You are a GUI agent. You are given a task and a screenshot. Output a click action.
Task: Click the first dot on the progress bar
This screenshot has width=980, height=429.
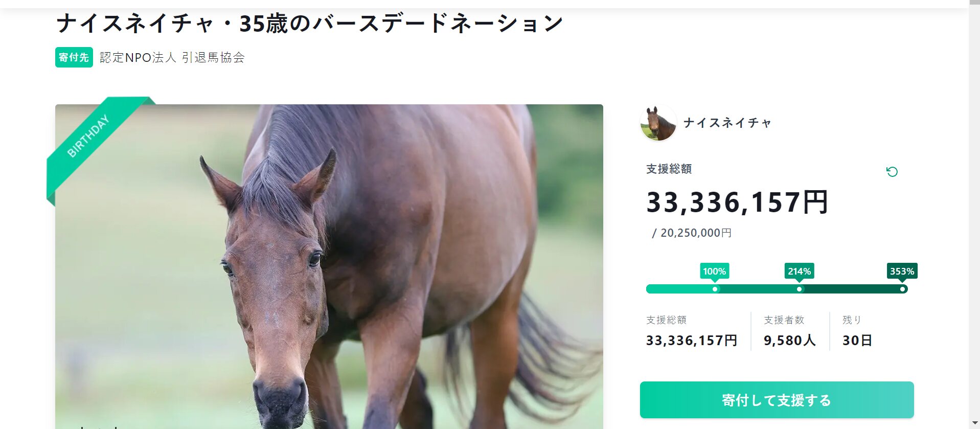coord(715,289)
